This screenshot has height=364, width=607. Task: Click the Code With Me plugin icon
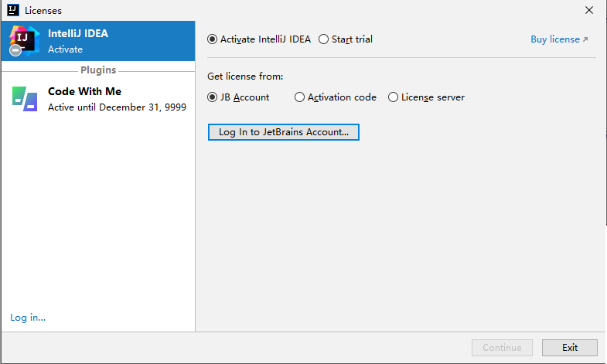point(25,99)
